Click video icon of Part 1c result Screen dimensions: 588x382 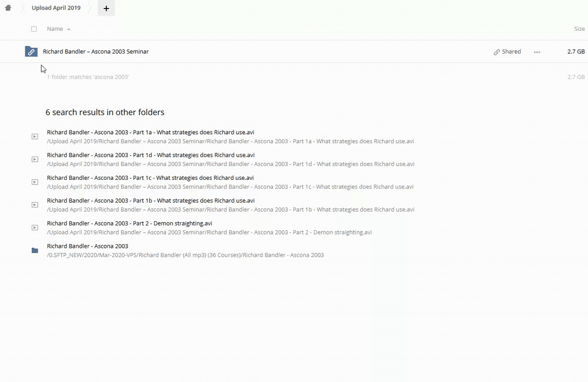35,182
